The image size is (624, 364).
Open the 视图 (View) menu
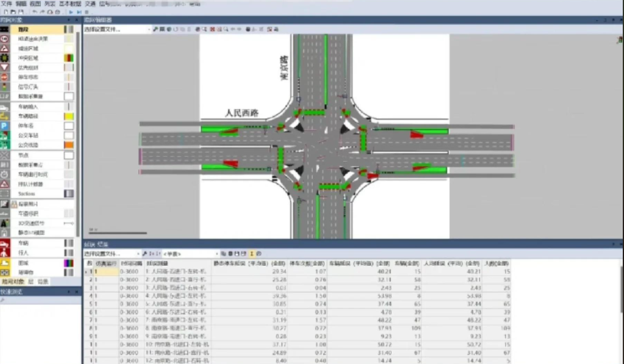coord(35,4)
